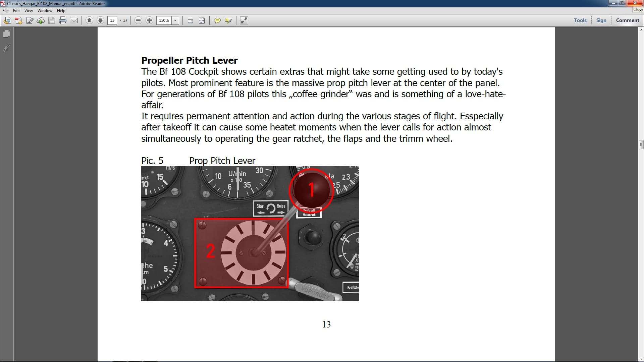Expand the Comment pane
Screen dimensions: 644x362
627,20
